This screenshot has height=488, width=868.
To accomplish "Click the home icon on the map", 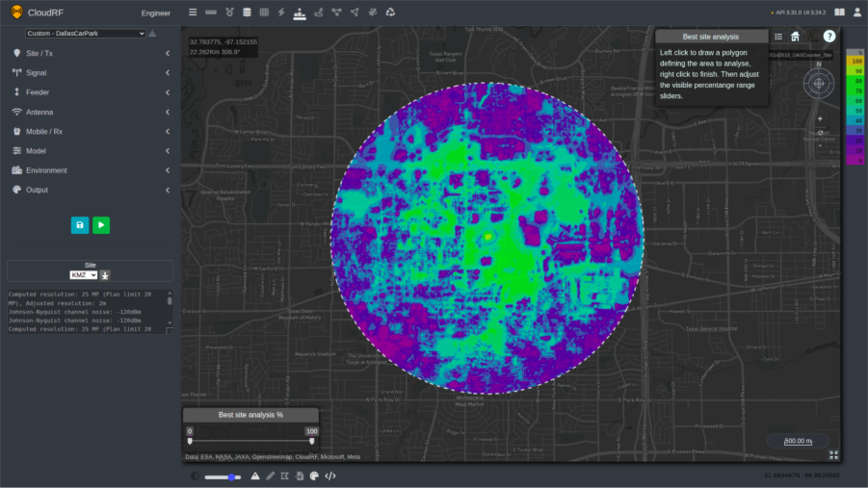I will [x=795, y=37].
